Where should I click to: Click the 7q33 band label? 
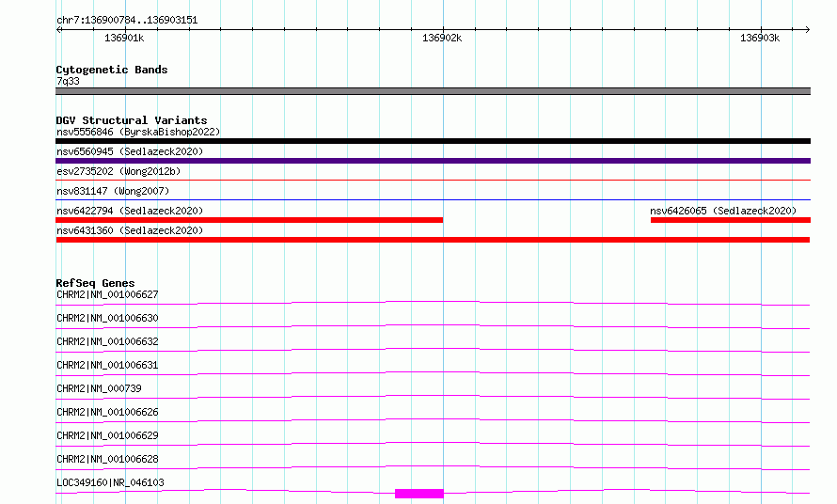click(68, 81)
